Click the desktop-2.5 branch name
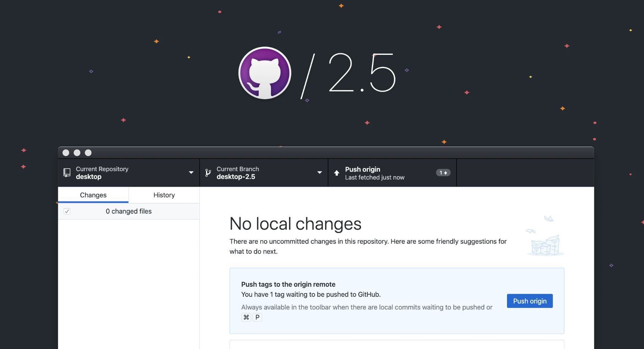This screenshot has height=349, width=644. click(x=236, y=177)
